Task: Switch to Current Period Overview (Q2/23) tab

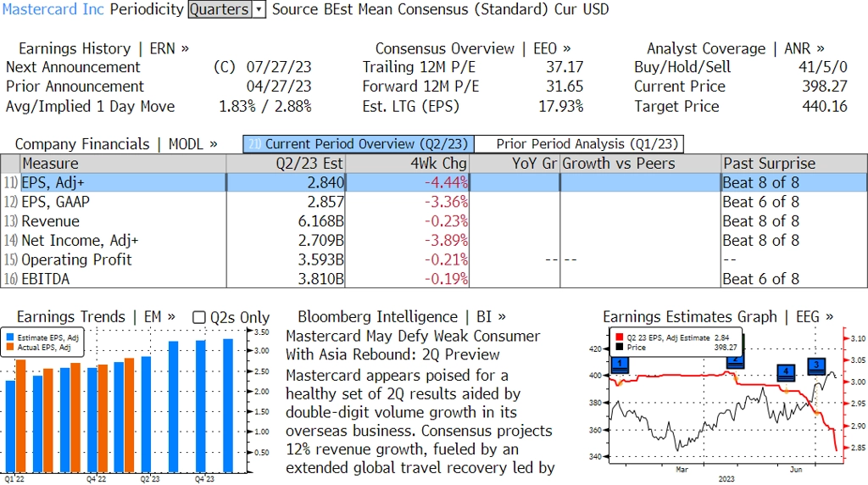Action: (x=358, y=144)
